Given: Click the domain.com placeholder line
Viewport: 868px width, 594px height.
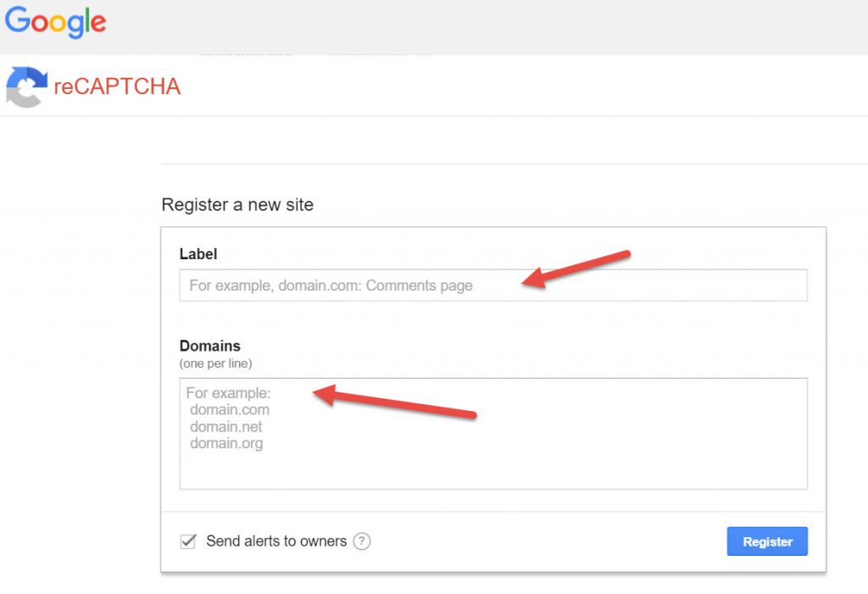Looking at the screenshot, I should [x=230, y=409].
